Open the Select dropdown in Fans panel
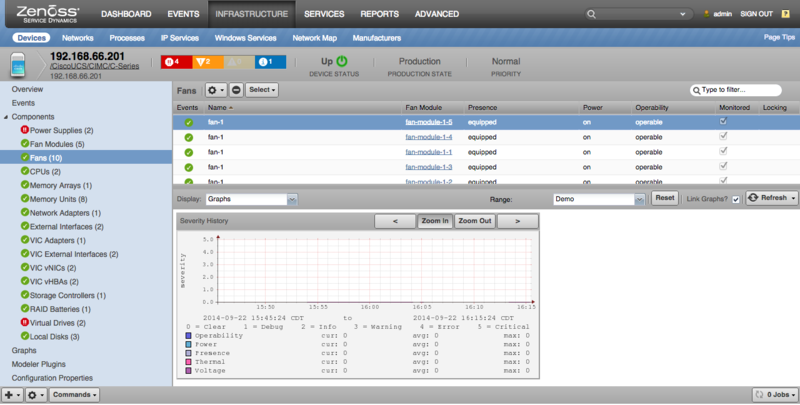Image resolution: width=800 pixels, height=405 pixels. (x=262, y=90)
